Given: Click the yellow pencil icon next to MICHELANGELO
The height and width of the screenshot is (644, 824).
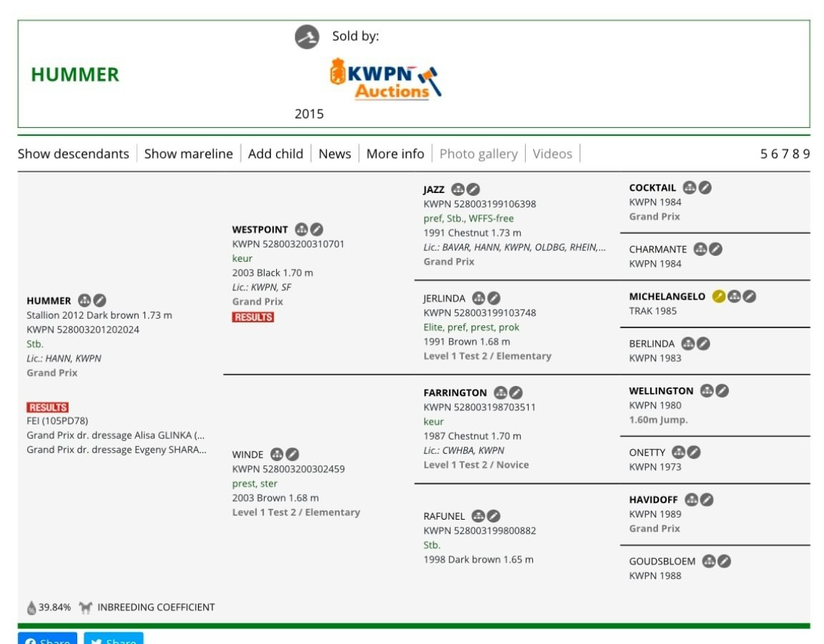Looking at the screenshot, I should pyautogui.click(x=719, y=297).
